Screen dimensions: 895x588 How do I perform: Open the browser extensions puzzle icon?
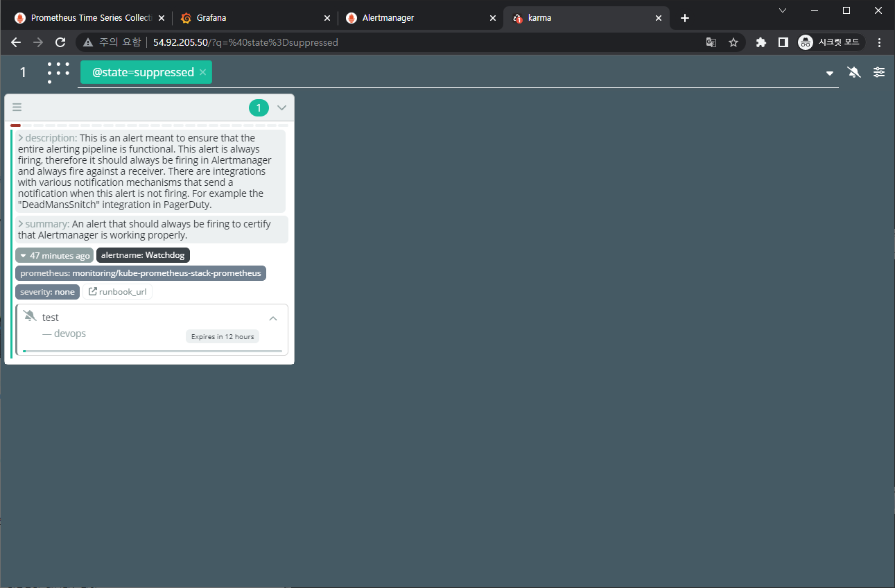coord(761,42)
